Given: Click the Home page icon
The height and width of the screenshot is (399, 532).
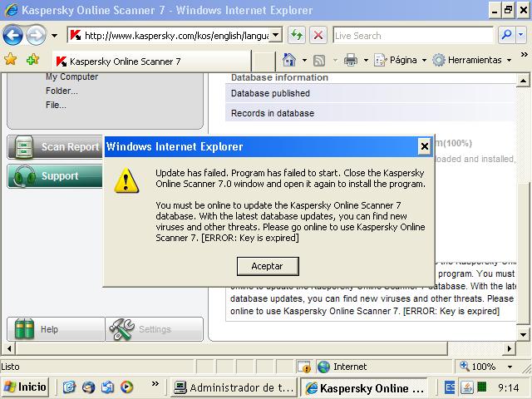Looking at the screenshot, I should click(x=288, y=60).
